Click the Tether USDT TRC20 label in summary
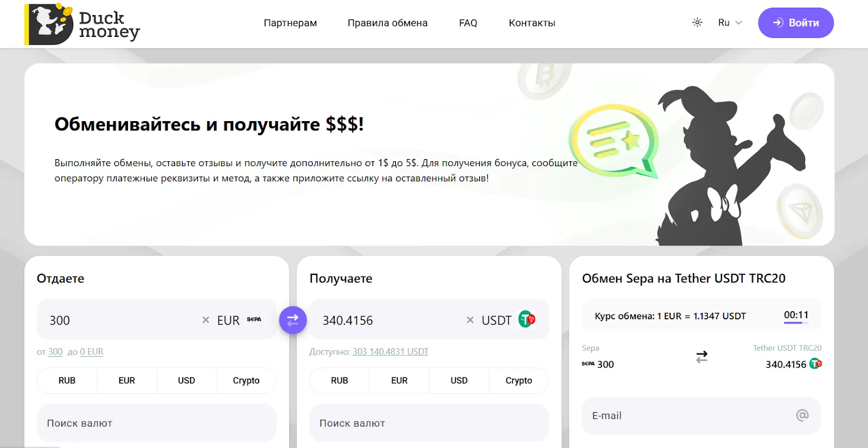This screenshot has height=448, width=868. pyautogui.click(x=787, y=348)
